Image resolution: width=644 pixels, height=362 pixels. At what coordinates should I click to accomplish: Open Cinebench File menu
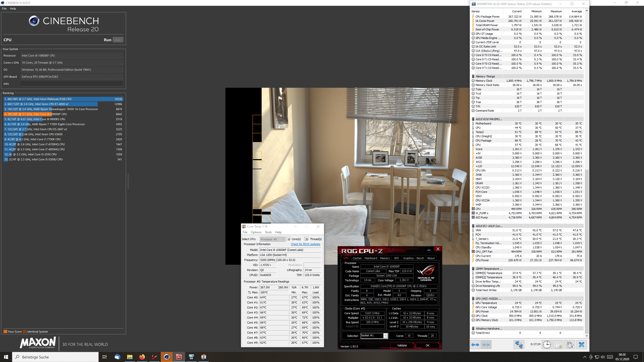(4, 9)
